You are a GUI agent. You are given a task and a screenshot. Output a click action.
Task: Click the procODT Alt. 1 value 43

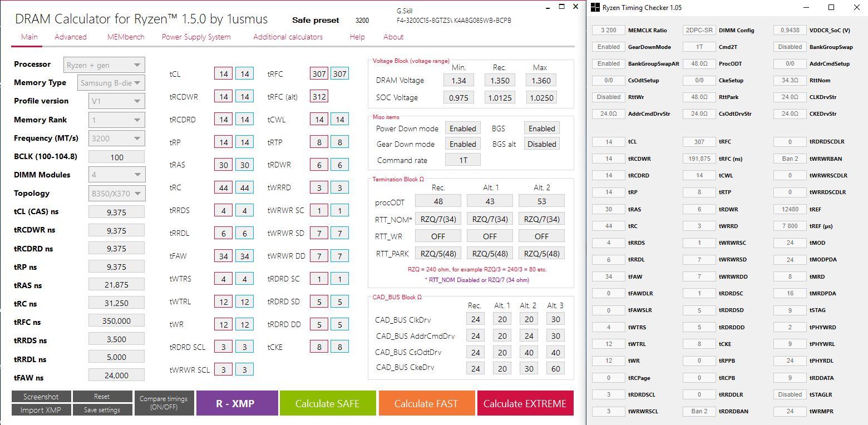click(490, 201)
